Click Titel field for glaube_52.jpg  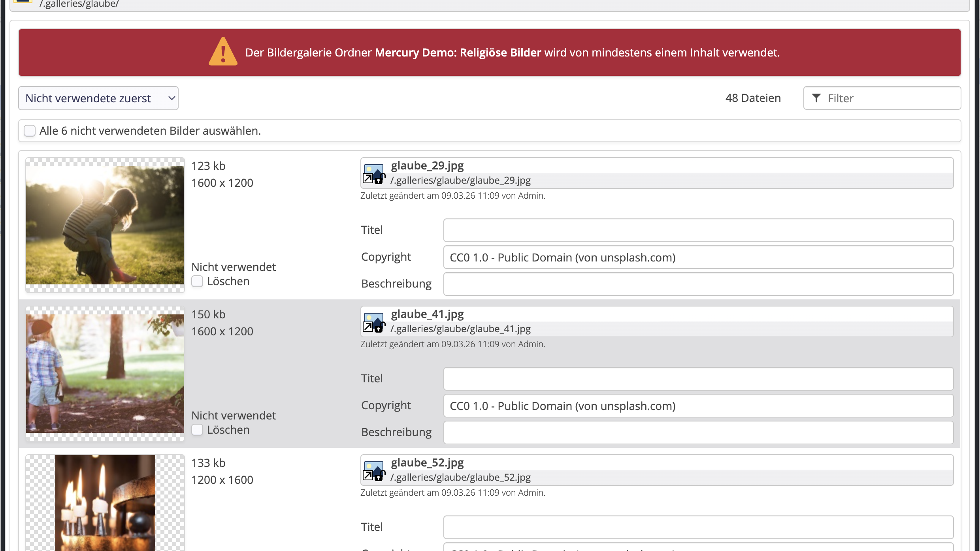pos(698,527)
